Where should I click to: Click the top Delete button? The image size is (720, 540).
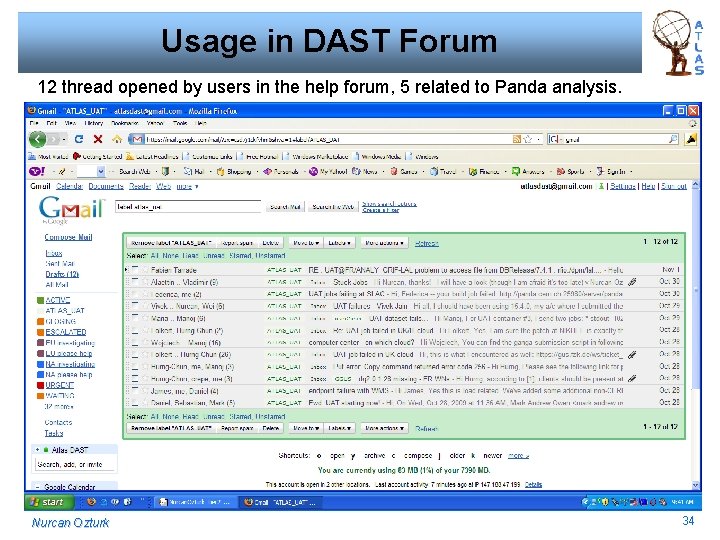click(x=270, y=242)
